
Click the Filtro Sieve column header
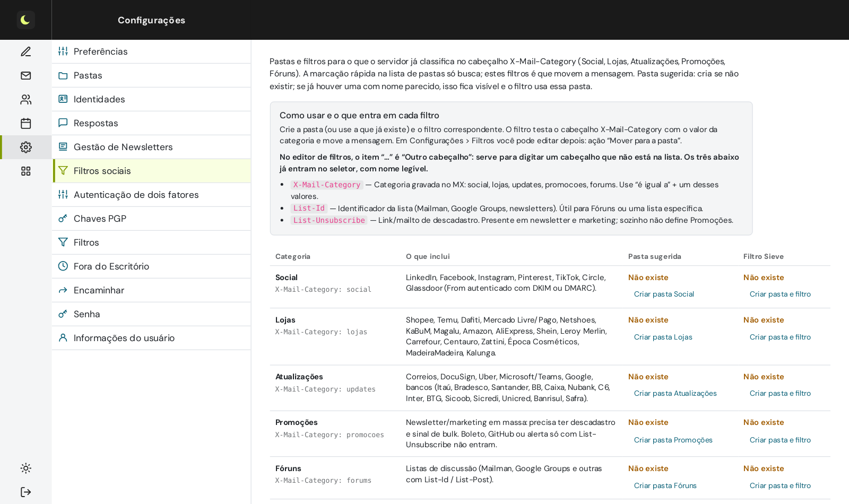pos(763,256)
